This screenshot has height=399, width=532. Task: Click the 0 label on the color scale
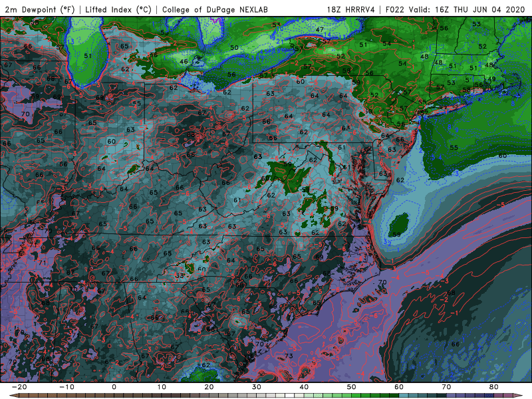114,387
